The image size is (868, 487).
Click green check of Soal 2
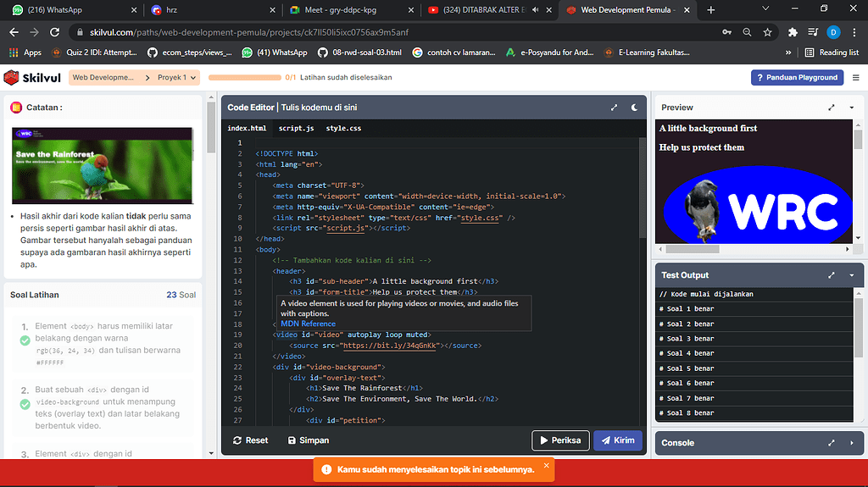[25, 404]
